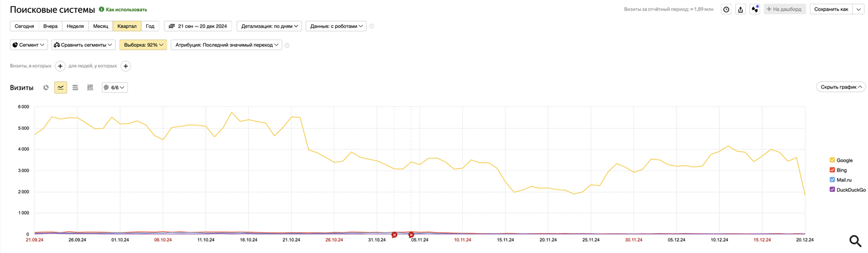The width and height of the screenshot is (868, 253).
Task: Select the line chart view icon
Action: [60, 88]
